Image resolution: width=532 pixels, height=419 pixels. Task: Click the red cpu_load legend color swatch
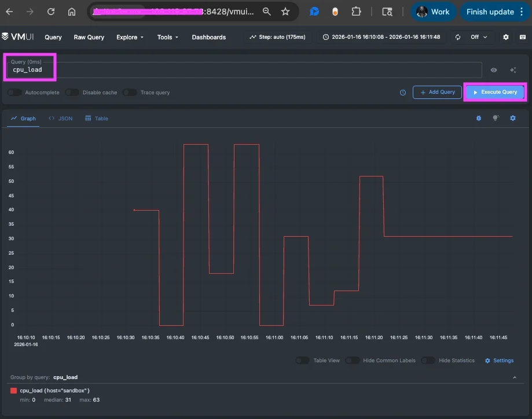(13, 391)
